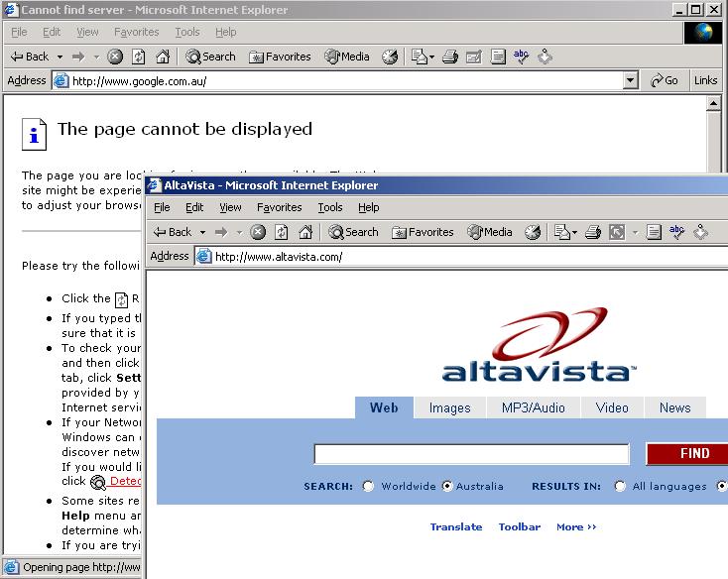This screenshot has width=728, height=579.
Task: Click Home icon in AltaVista window
Action: pos(305,232)
